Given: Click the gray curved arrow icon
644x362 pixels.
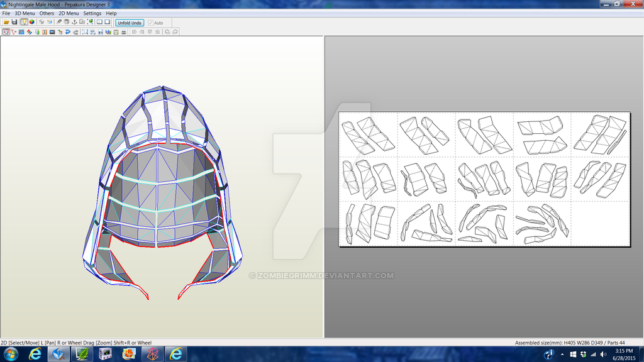Looking at the screenshot, I should (76, 32).
